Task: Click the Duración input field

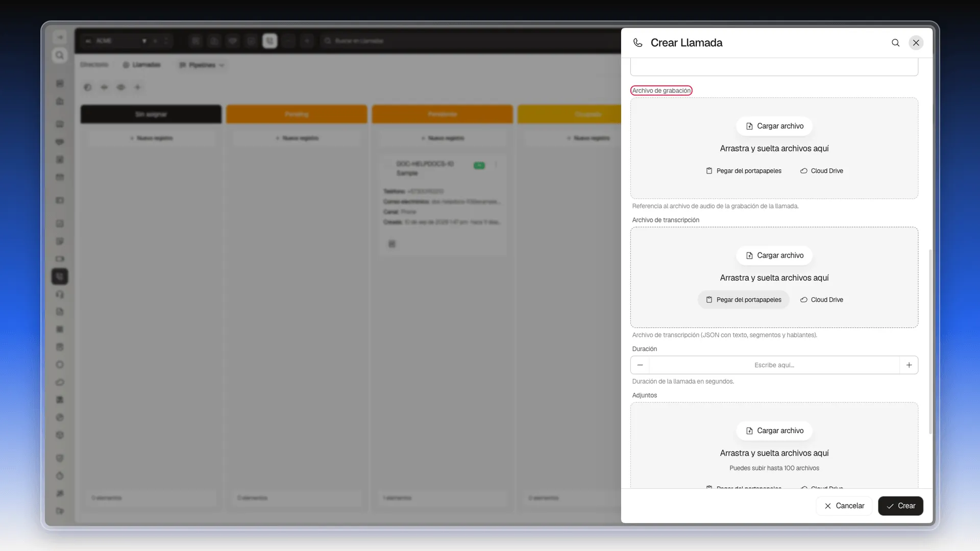Action: (774, 365)
